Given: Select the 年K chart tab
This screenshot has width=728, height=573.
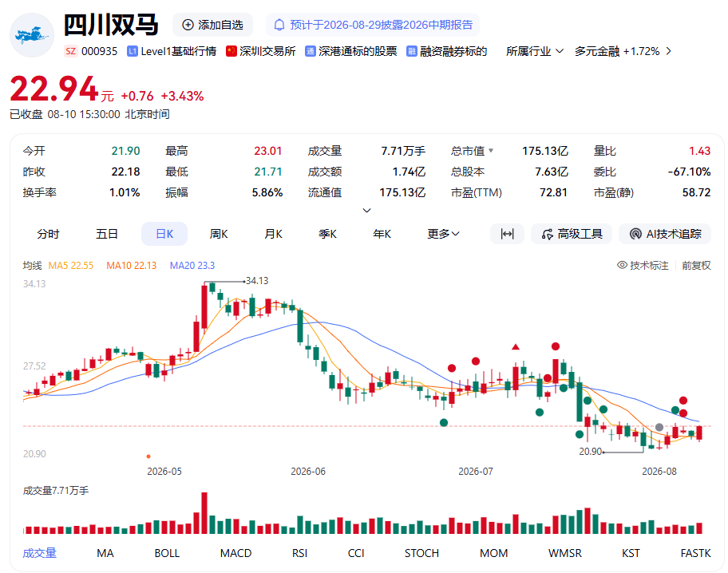Looking at the screenshot, I should pyautogui.click(x=382, y=234).
